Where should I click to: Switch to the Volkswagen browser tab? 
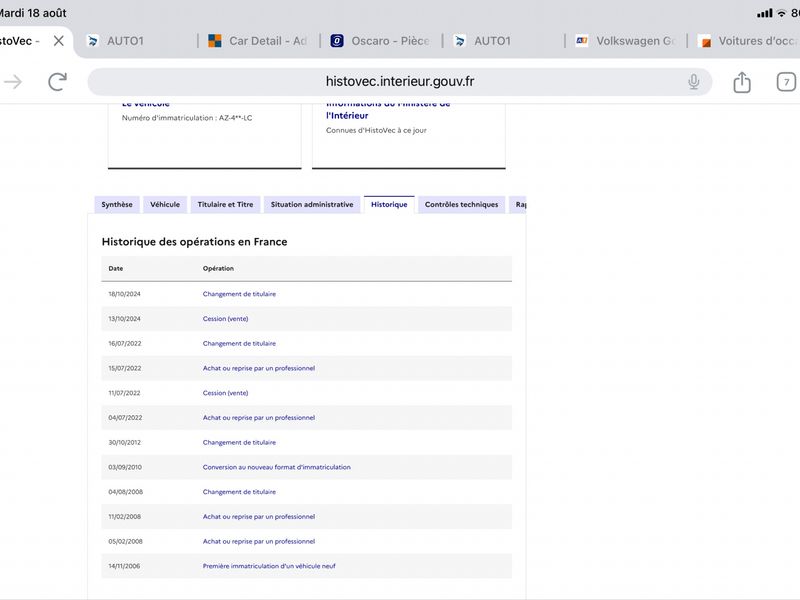(x=626, y=41)
